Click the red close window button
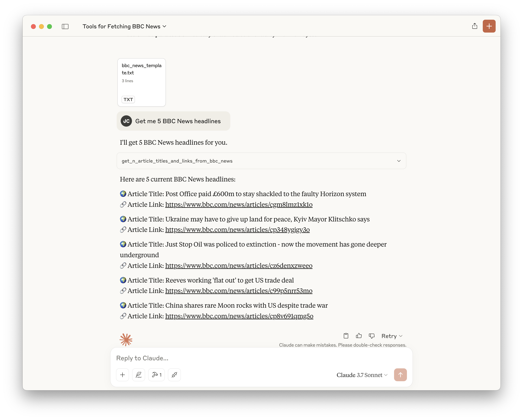523x420 pixels. click(x=33, y=26)
